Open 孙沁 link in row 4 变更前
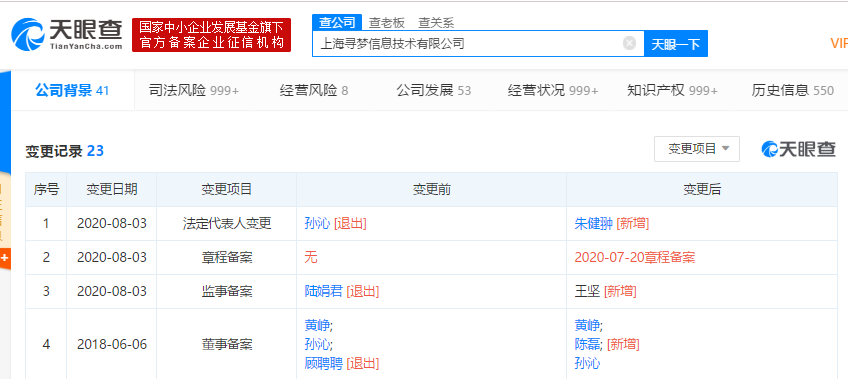 tap(317, 344)
